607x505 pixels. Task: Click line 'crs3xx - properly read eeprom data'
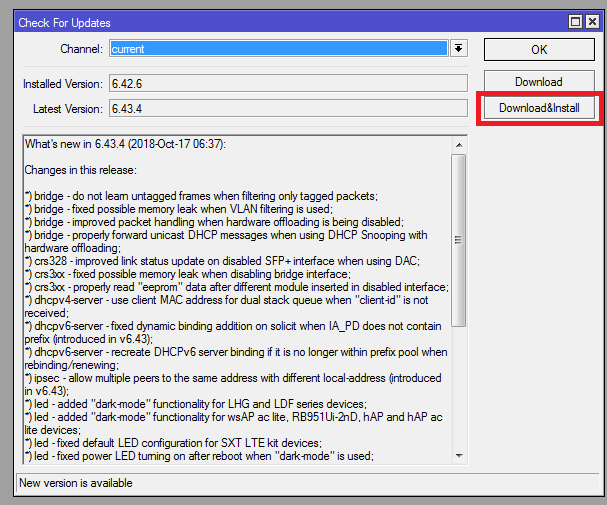[x=237, y=287]
